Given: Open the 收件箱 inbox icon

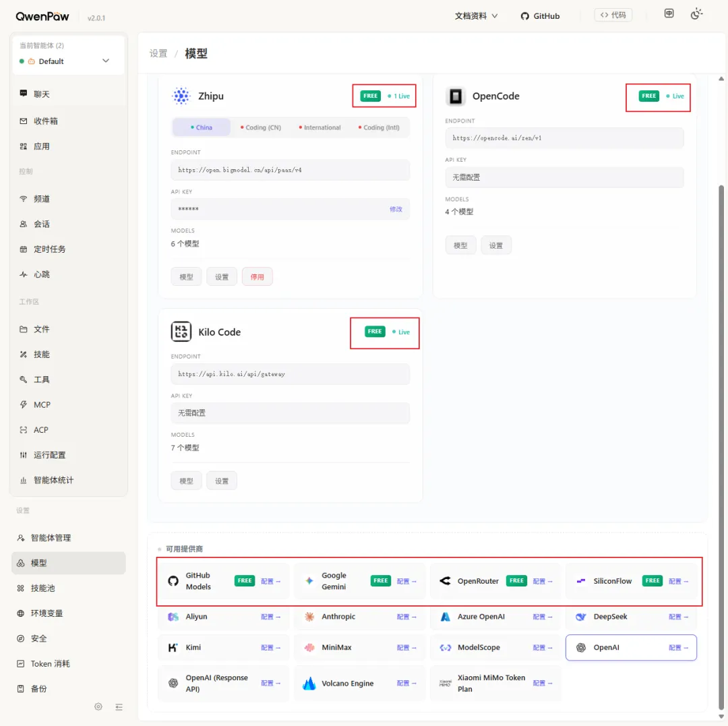Looking at the screenshot, I should (x=23, y=121).
